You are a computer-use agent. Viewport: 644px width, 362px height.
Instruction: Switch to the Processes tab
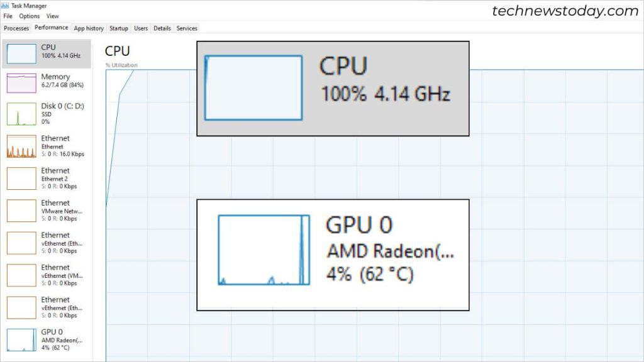coord(16,28)
